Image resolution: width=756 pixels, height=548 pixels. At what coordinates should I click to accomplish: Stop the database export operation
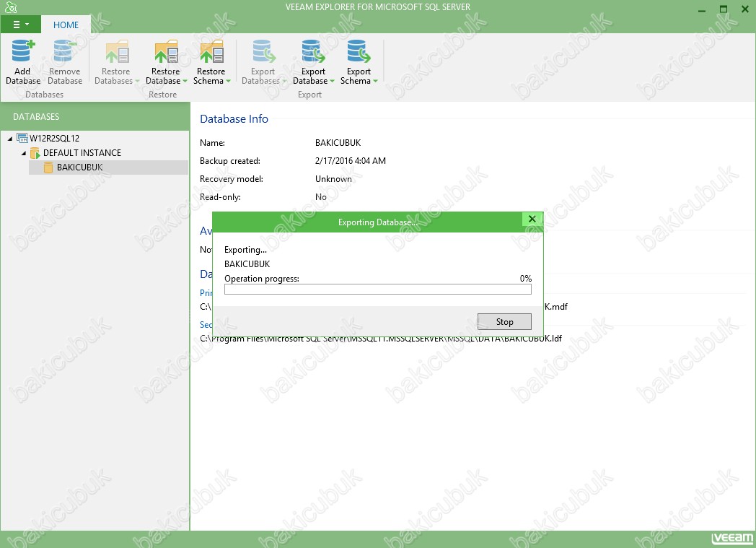[504, 322]
